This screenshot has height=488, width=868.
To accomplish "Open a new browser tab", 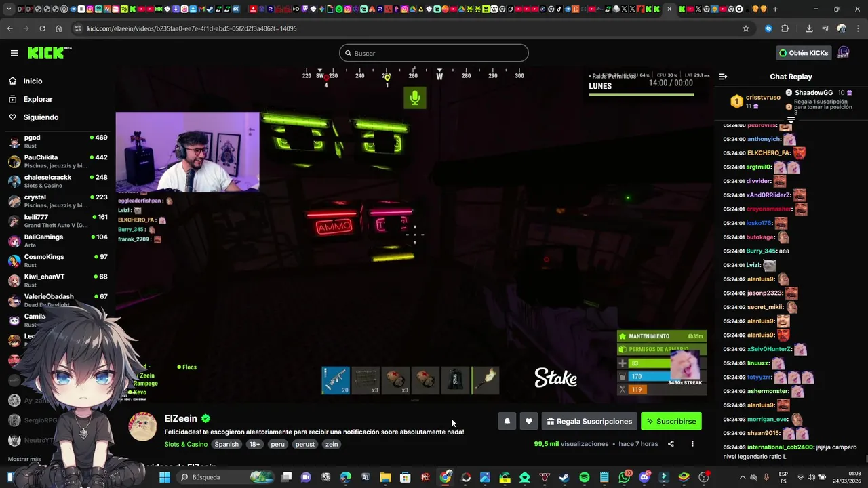I will point(775,9).
